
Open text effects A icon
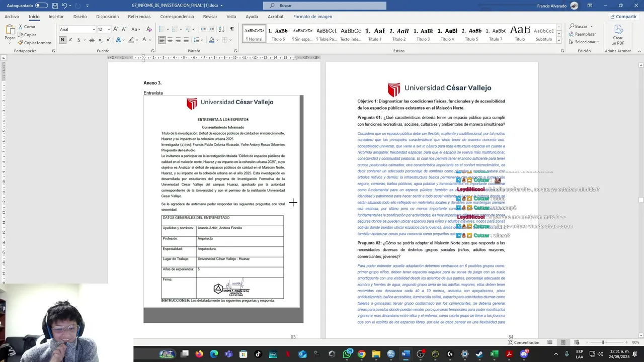[x=119, y=40]
